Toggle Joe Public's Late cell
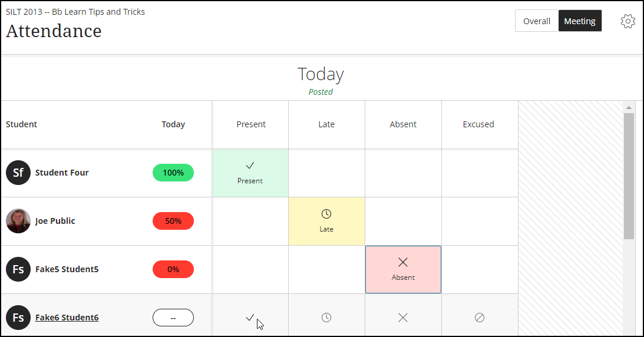Image resolution: width=644 pixels, height=337 pixels. [326, 221]
